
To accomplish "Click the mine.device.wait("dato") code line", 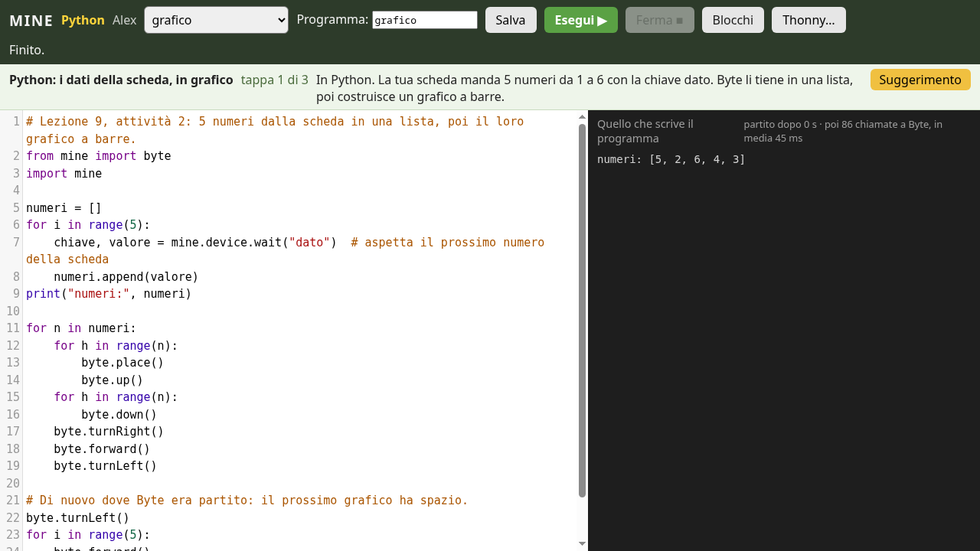I will pos(285,250).
